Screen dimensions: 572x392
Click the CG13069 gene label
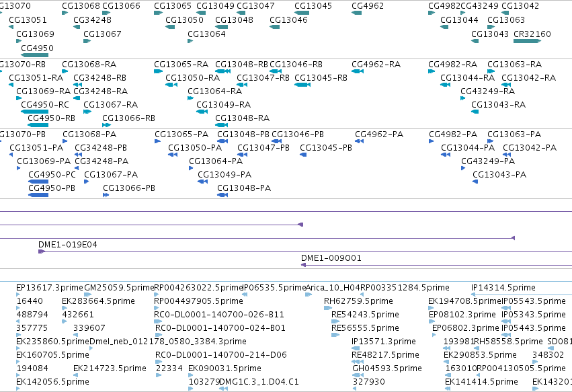pyautogui.click(x=35, y=34)
